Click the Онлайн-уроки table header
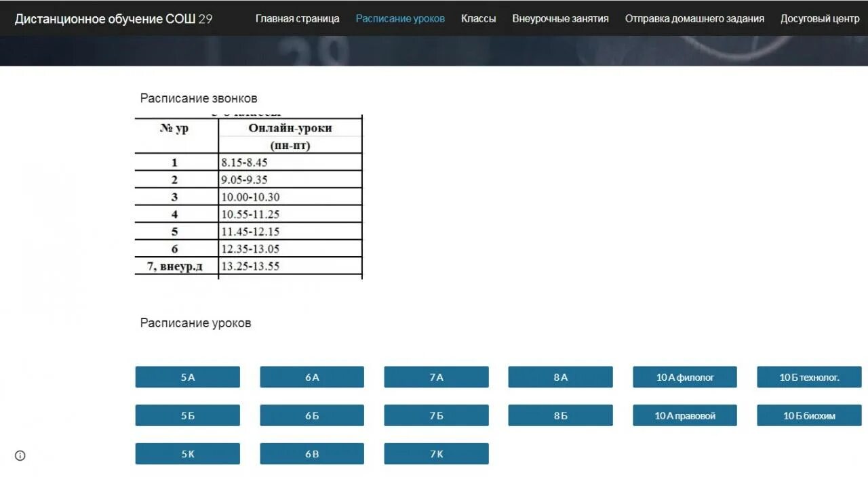 [x=290, y=128]
